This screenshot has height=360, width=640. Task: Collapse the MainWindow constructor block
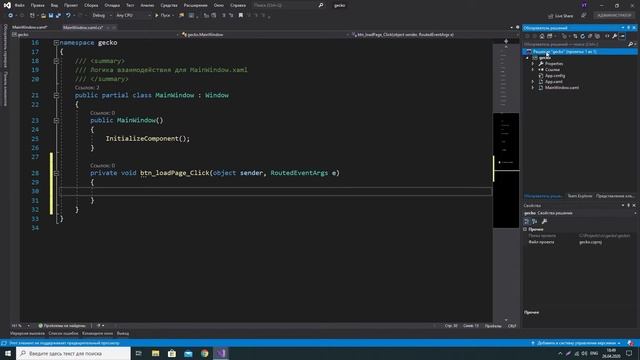pos(56,120)
